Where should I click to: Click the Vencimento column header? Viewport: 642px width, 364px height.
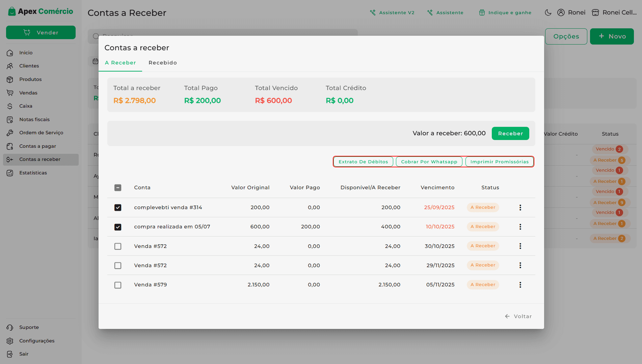click(x=437, y=188)
